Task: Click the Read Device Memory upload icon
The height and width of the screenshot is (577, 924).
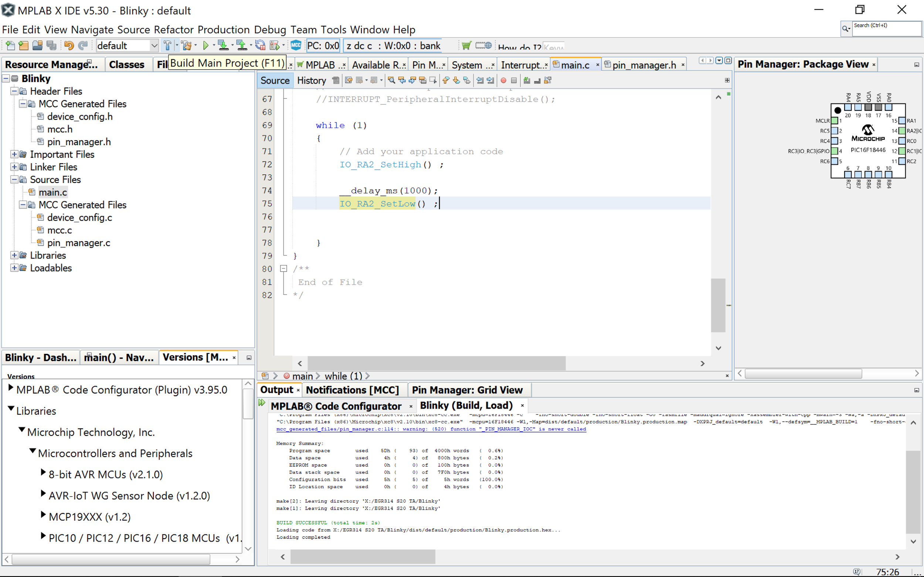Action: click(242, 46)
